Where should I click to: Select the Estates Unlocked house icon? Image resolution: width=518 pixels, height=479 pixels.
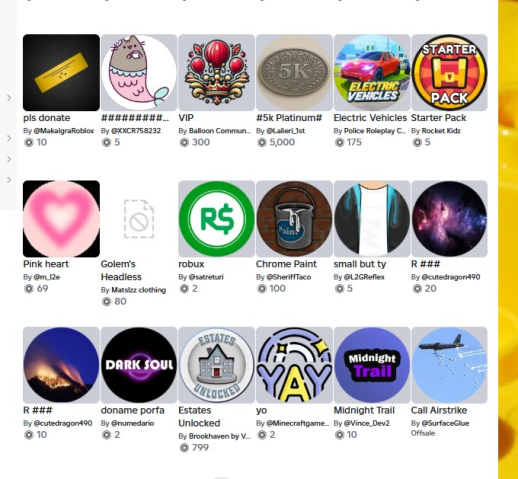(x=217, y=365)
